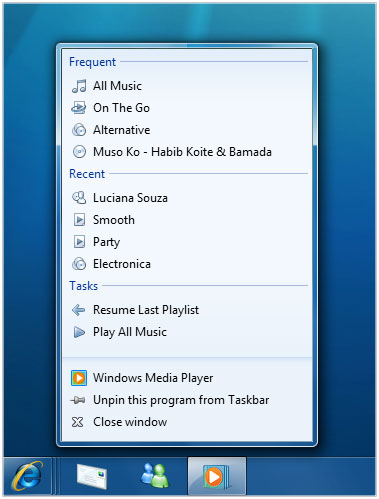Image resolution: width=379 pixels, height=499 pixels.
Task: Click the device icon beside On The Go
Action: [x=79, y=108]
